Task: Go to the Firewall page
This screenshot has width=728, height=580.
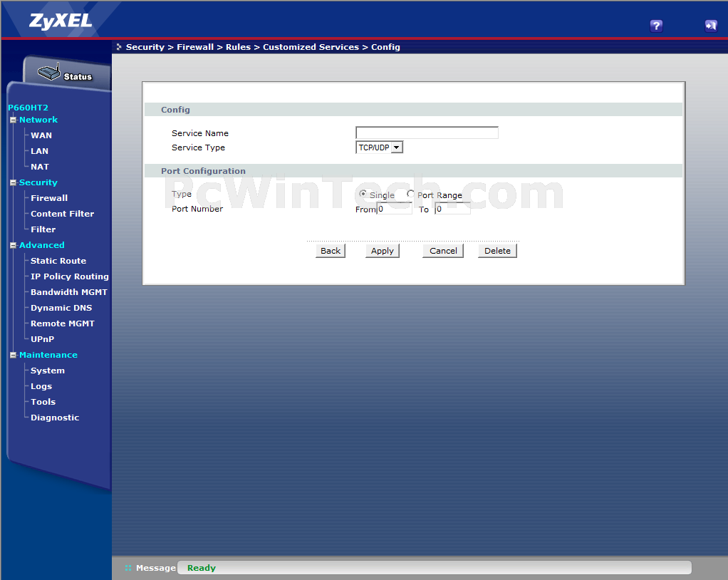Action: coord(49,198)
